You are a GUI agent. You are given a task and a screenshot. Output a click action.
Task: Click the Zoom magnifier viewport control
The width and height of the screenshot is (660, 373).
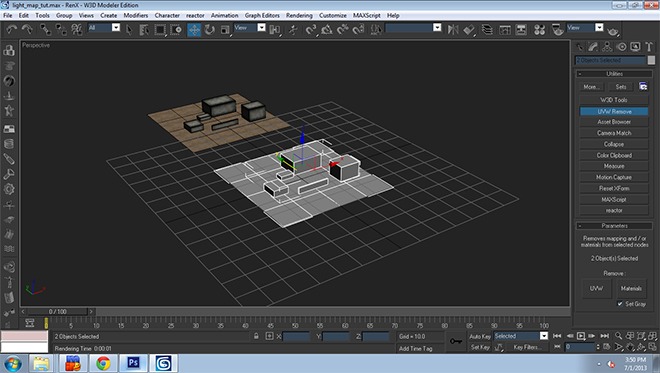(x=618, y=336)
